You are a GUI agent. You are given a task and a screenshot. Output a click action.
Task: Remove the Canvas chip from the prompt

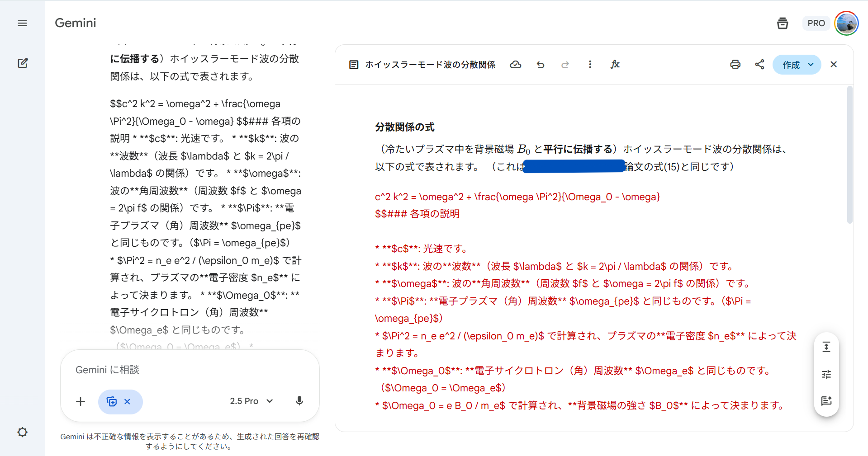click(127, 401)
